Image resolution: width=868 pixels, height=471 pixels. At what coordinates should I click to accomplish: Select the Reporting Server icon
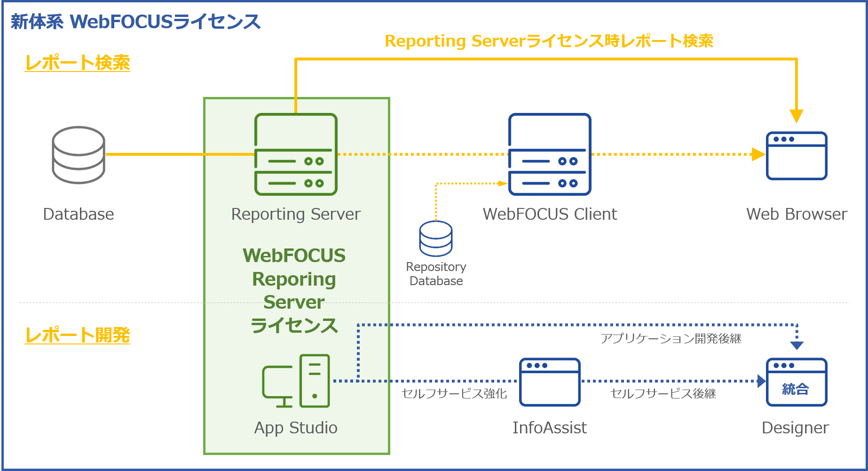[295, 154]
